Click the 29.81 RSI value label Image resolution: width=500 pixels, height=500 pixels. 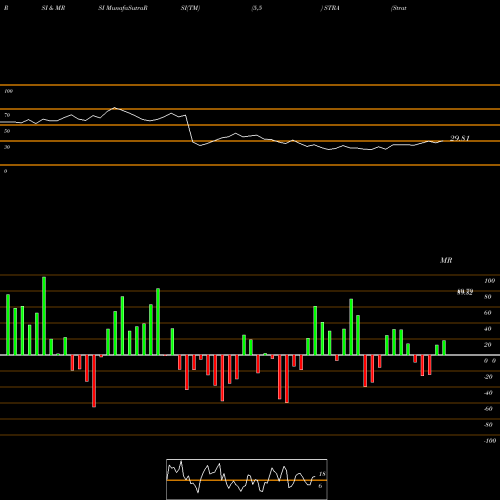460,138
